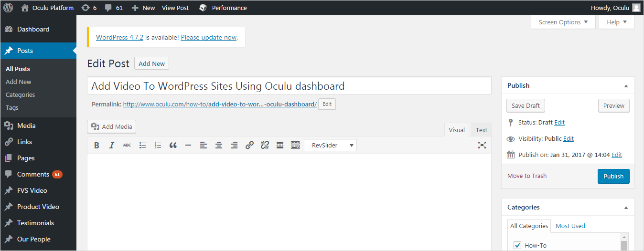The height and width of the screenshot is (251, 644).
Task: Click Save Draft button
Action: (526, 105)
